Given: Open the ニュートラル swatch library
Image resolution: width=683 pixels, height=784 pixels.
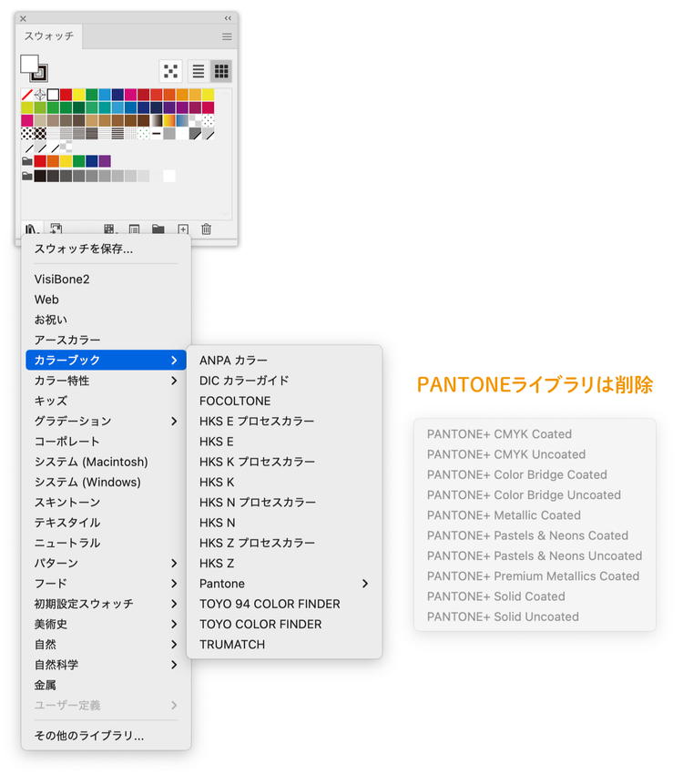Looking at the screenshot, I should click(x=106, y=543).
